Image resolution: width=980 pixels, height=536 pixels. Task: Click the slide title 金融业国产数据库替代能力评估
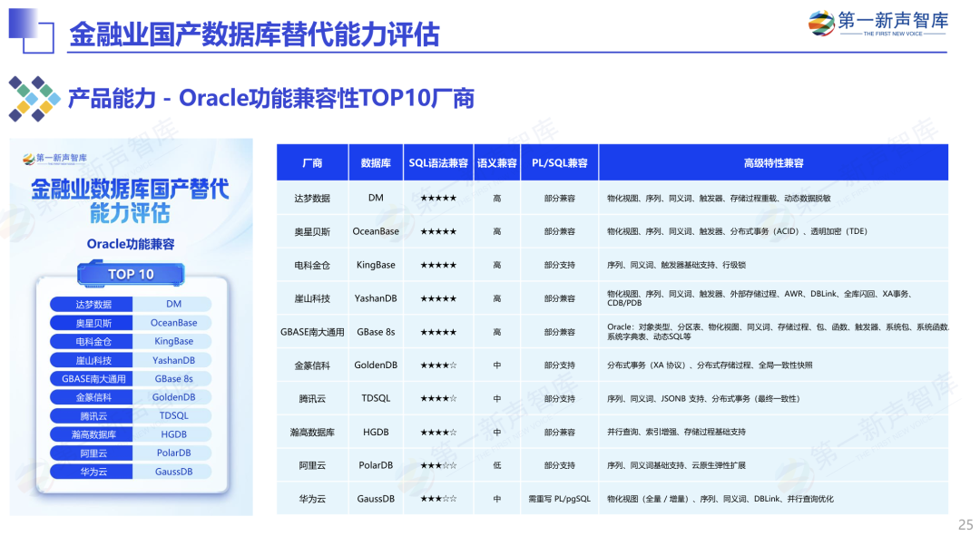tap(254, 34)
